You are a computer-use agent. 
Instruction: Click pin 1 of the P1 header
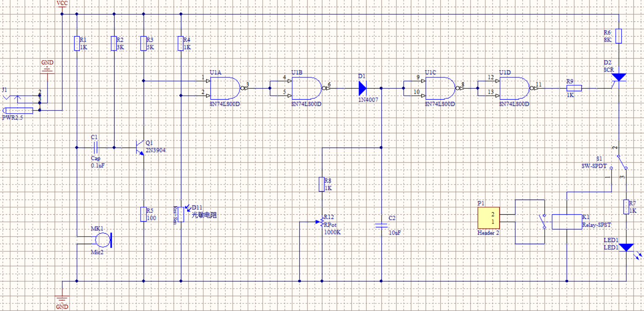492,221
